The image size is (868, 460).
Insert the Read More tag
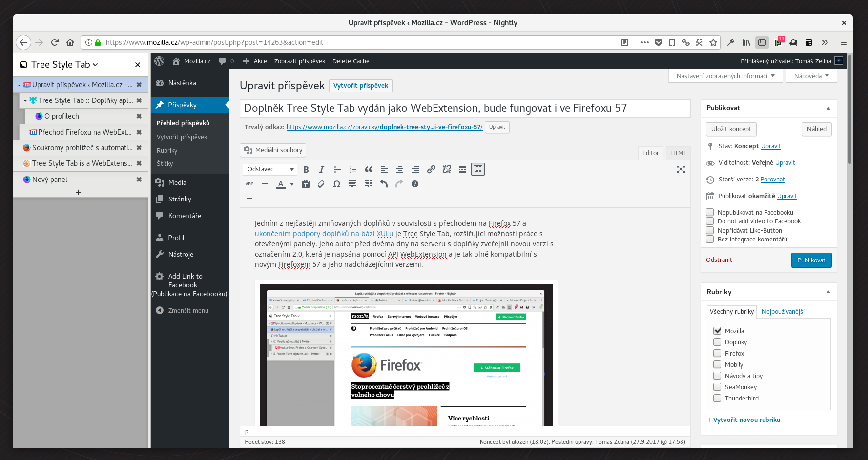tap(462, 169)
